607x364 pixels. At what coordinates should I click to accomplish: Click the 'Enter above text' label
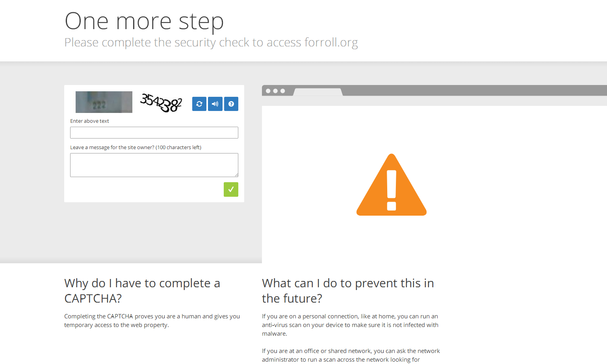click(x=89, y=121)
